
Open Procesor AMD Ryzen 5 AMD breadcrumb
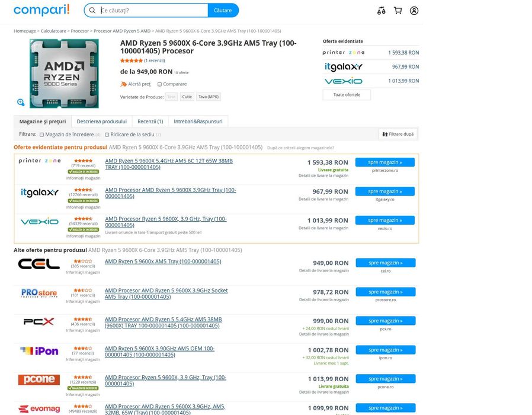tap(122, 31)
